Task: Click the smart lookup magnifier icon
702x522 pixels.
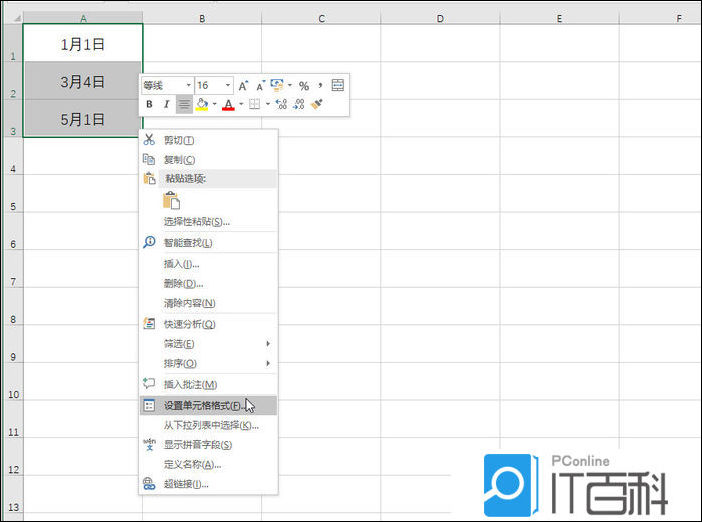Action: point(149,242)
